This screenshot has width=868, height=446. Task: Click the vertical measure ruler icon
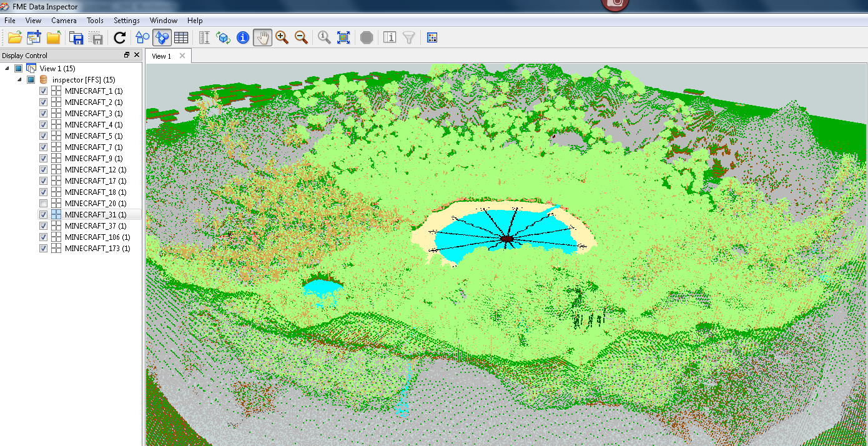point(204,37)
